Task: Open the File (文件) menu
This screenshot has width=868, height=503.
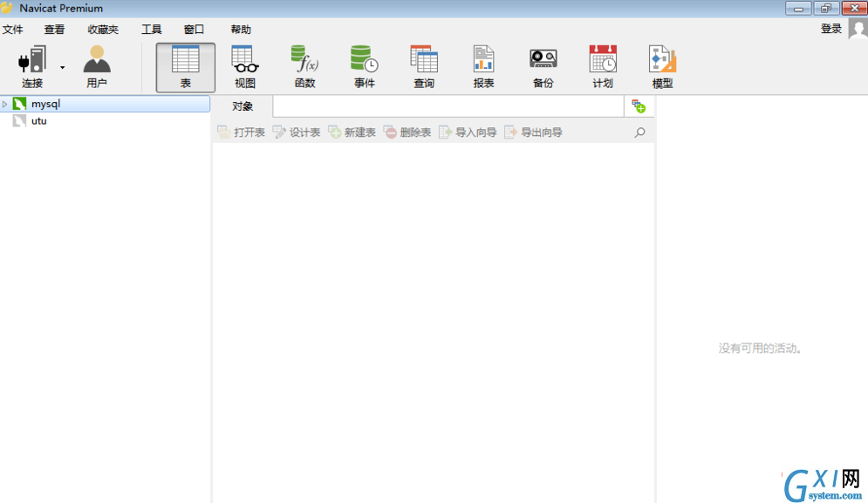Action: [13, 30]
